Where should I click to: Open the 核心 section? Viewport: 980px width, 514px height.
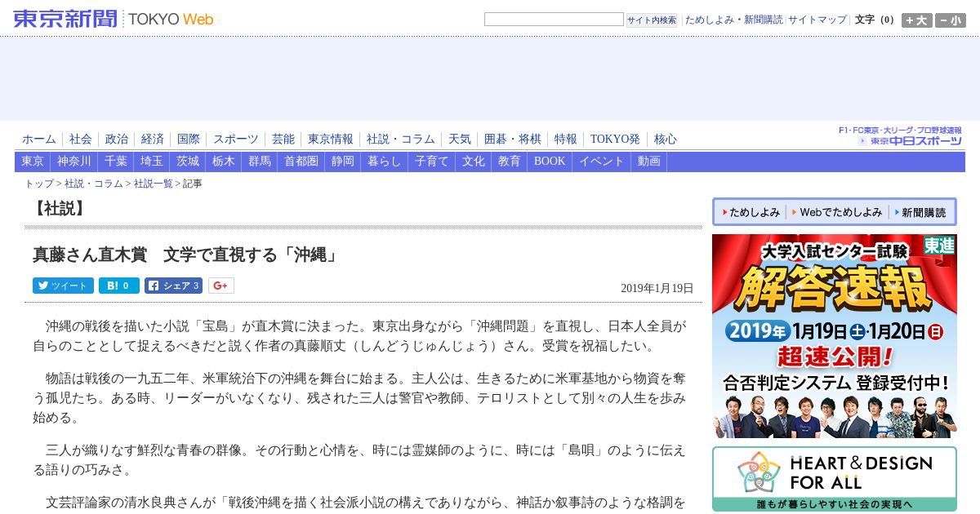(666, 139)
